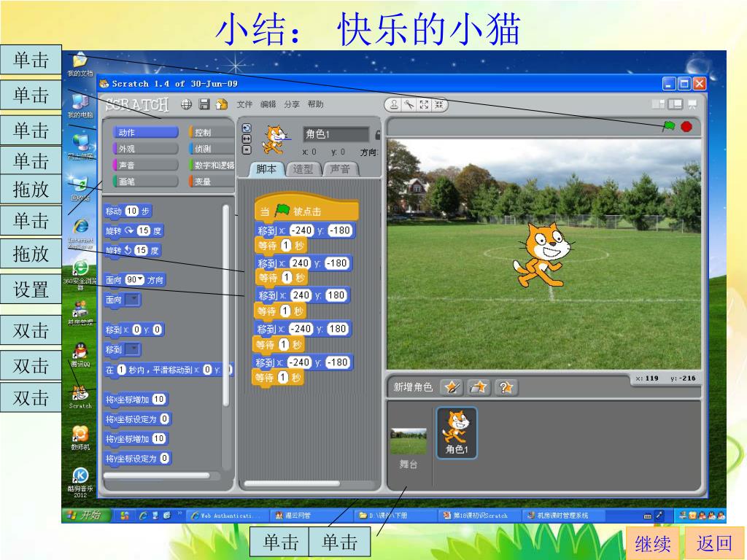This screenshot has height=560, width=747.
Task: Select the 画笔 block category
Action: click(x=145, y=182)
